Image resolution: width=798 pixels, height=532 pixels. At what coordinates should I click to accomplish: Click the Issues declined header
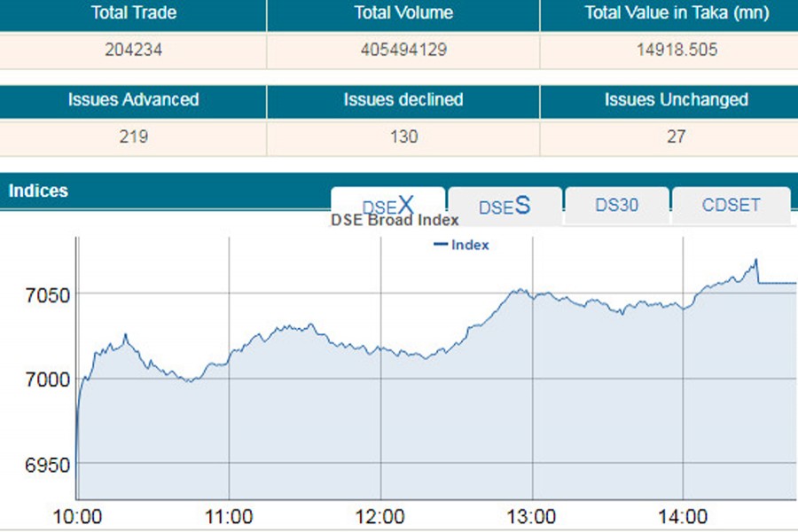[402, 100]
